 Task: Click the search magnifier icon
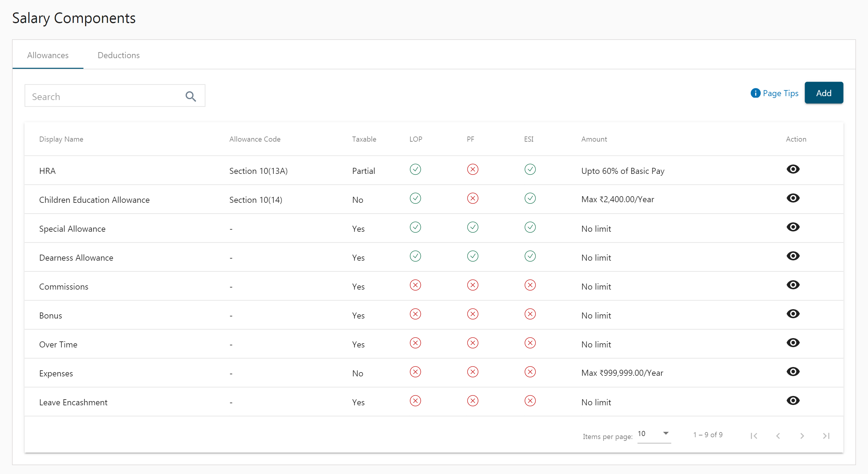pos(190,96)
